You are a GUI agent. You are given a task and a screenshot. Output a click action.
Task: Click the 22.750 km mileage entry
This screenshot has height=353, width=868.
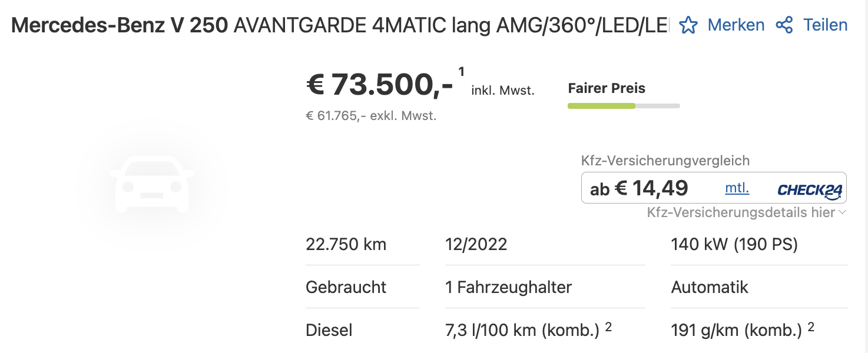click(x=346, y=244)
